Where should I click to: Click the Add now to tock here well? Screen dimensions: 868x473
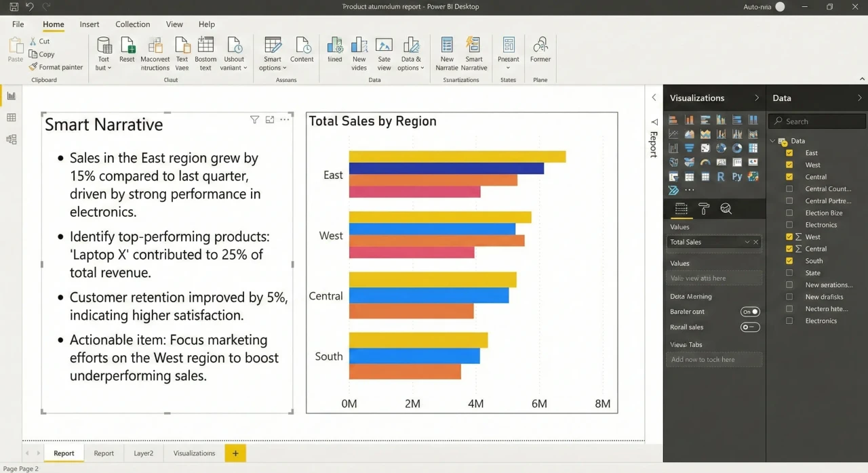click(x=714, y=360)
